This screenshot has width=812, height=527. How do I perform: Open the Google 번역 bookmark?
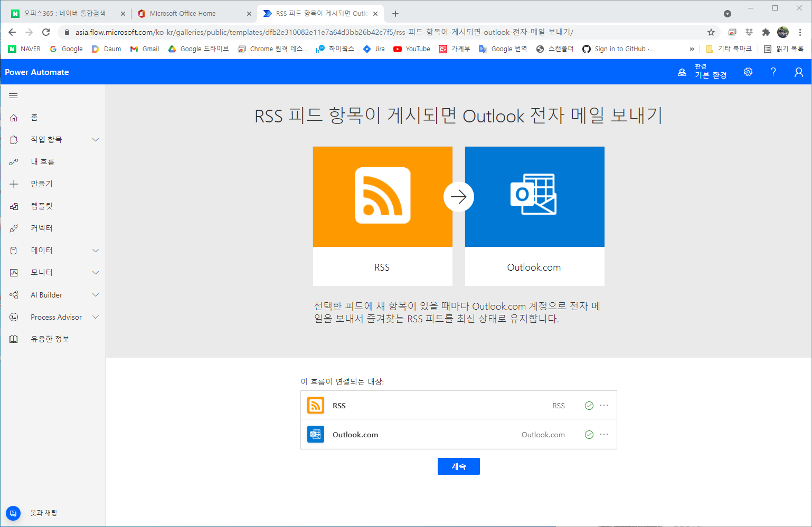(x=503, y=49)
